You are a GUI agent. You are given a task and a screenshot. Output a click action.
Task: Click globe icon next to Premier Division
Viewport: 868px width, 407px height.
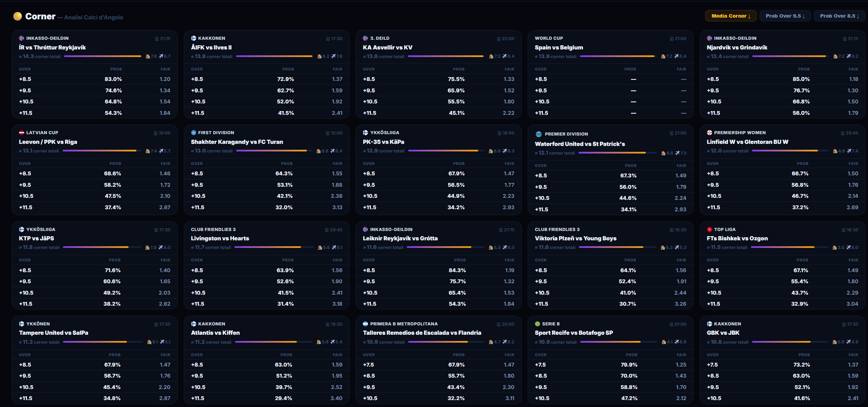(x=538, y=134)
